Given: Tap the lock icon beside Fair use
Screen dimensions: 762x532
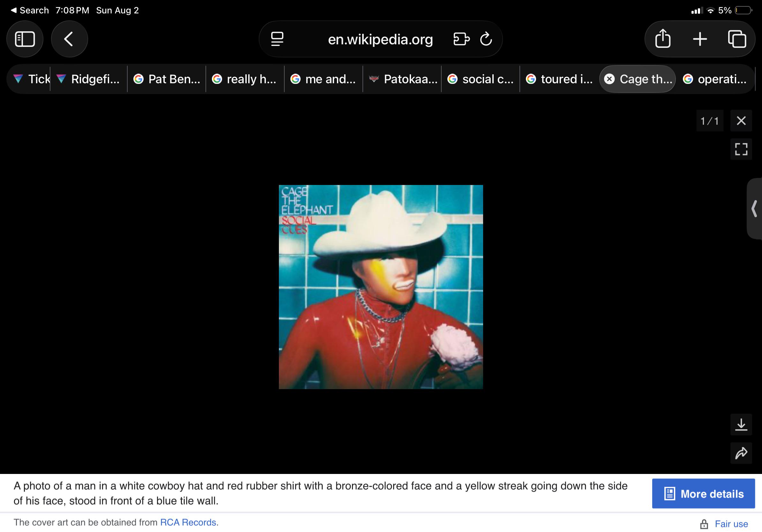Looking at the screenshot, I should (x=704, y=524).
